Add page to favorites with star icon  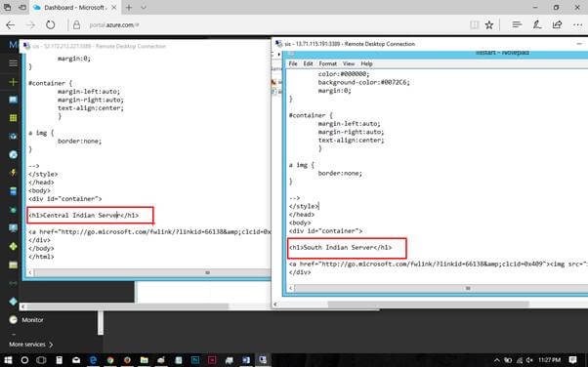489,25
